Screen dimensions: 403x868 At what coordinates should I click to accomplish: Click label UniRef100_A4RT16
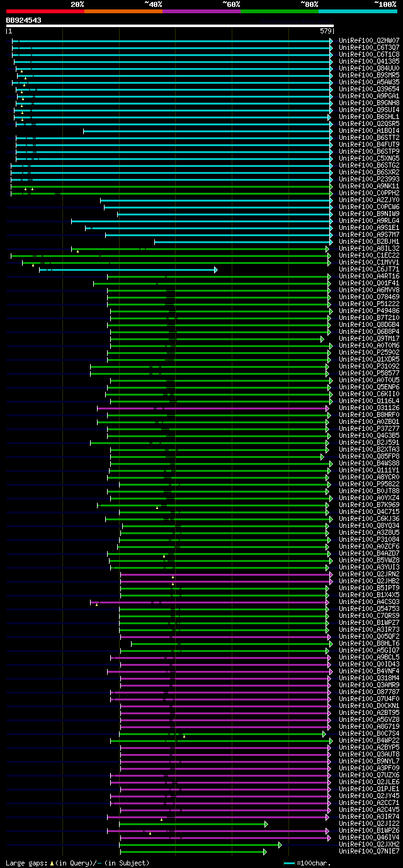(x=369, y=276)
